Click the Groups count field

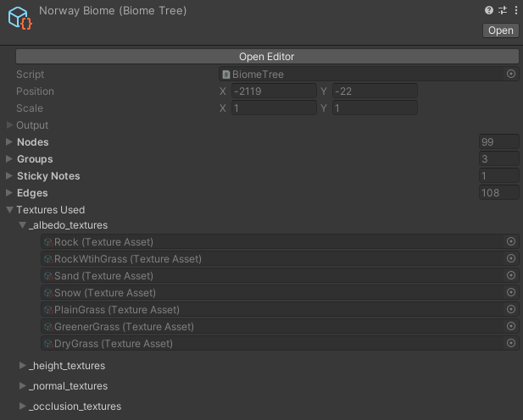click(x=498, y=159)
